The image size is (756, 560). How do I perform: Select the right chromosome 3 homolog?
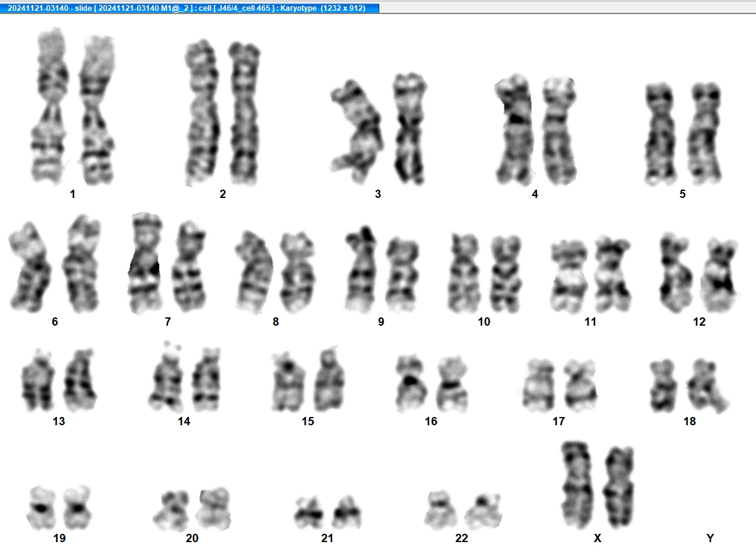click(409, 129)
